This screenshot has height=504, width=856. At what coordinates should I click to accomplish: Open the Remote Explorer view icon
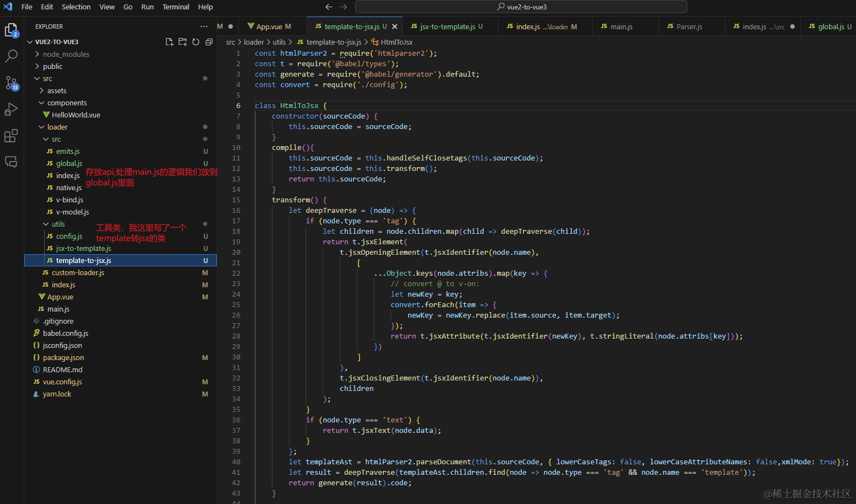(11, 162)
